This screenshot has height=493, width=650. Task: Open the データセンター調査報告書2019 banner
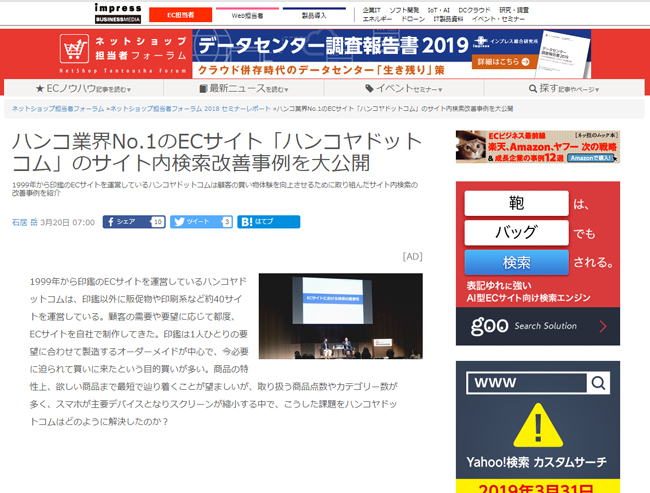tap(391, 53)
